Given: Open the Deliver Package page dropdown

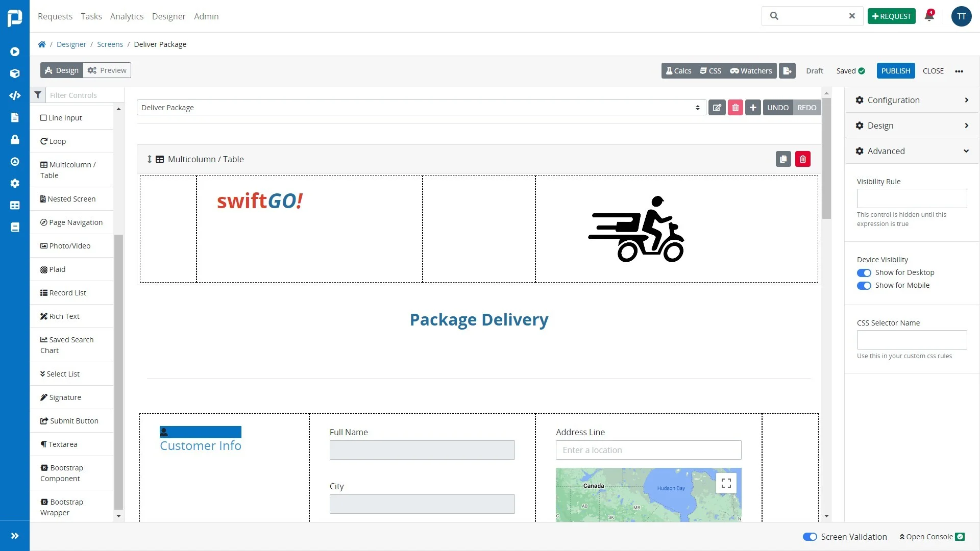Looking at the screenshot, I should coord(421,108).
